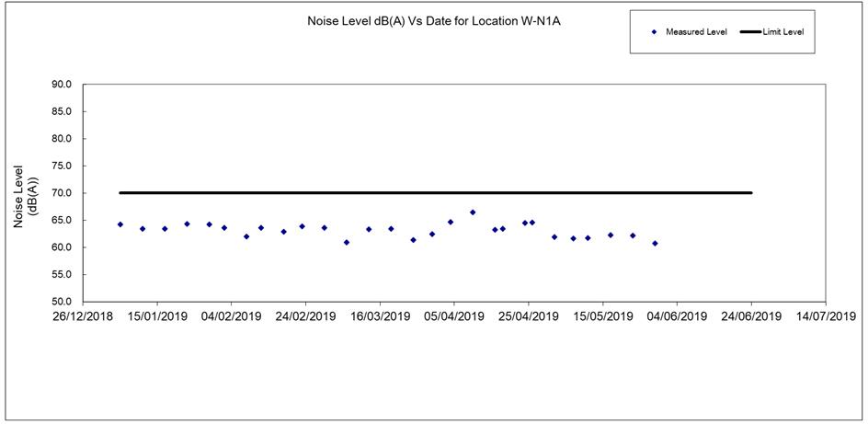Select the Measured Level legend text
868x424 pixels.
696,31
